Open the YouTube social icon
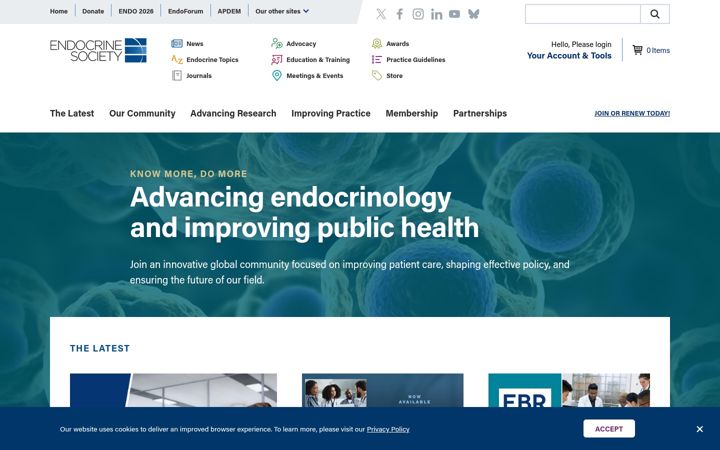The image size is (720, 450). coord(455,14)
